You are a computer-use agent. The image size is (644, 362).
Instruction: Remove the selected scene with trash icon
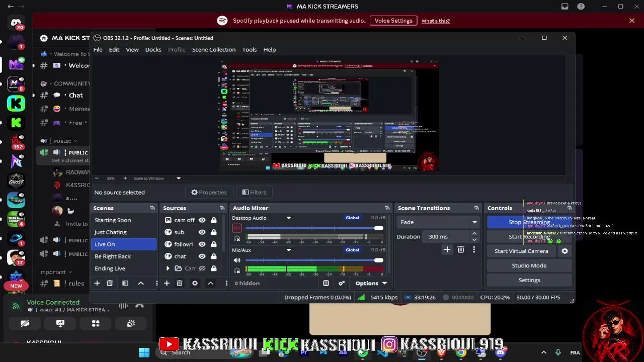(x=110, y=283)
